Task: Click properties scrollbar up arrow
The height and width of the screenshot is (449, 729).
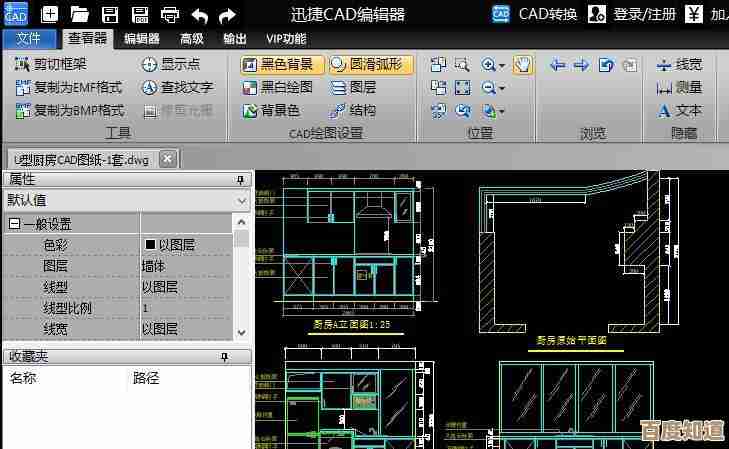Action: point(241,222)
